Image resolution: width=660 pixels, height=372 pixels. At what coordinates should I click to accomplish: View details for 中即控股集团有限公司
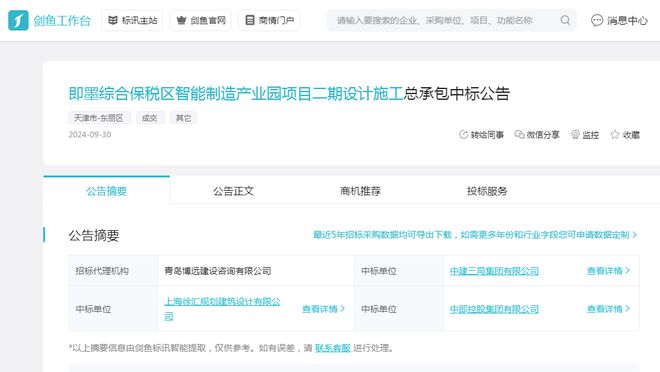[608, 309]
